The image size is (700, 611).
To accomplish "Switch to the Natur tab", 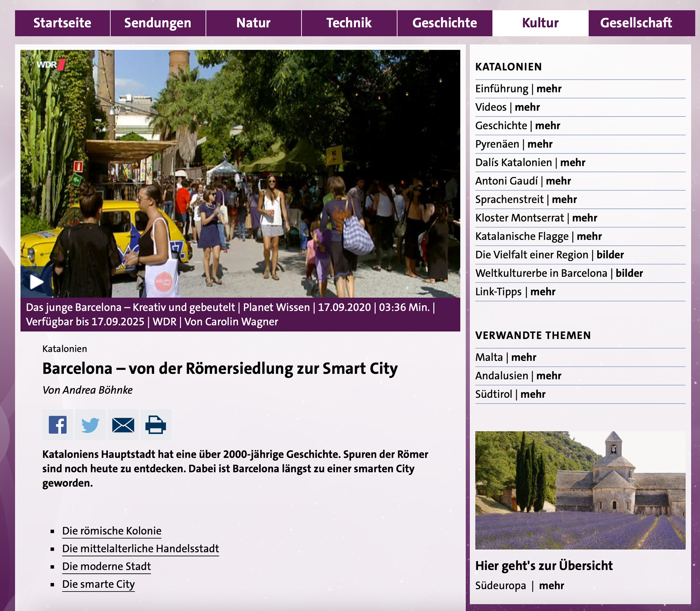I will coord(253,23).
